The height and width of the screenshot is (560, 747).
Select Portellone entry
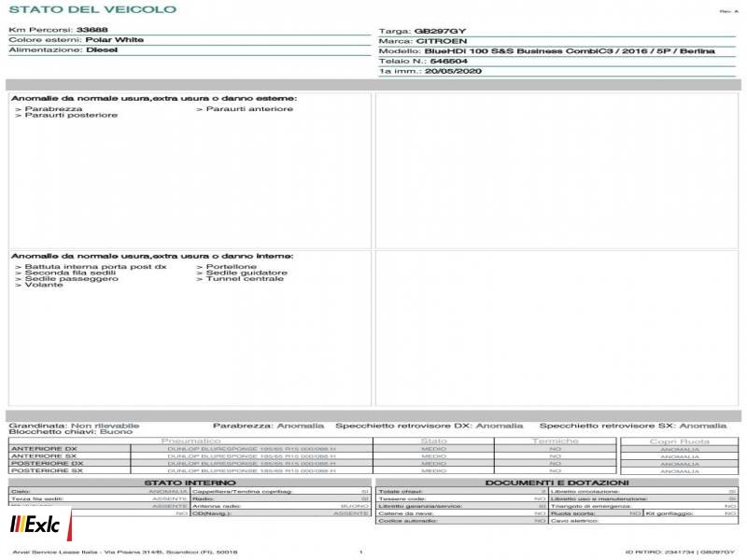point(231,267)
